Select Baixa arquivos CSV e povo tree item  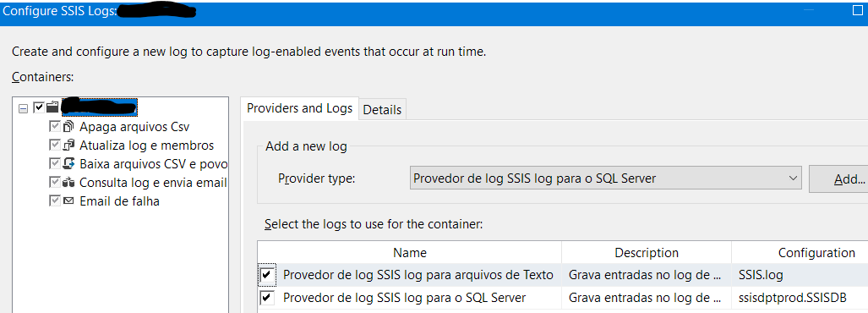click(x=153, y=164)
